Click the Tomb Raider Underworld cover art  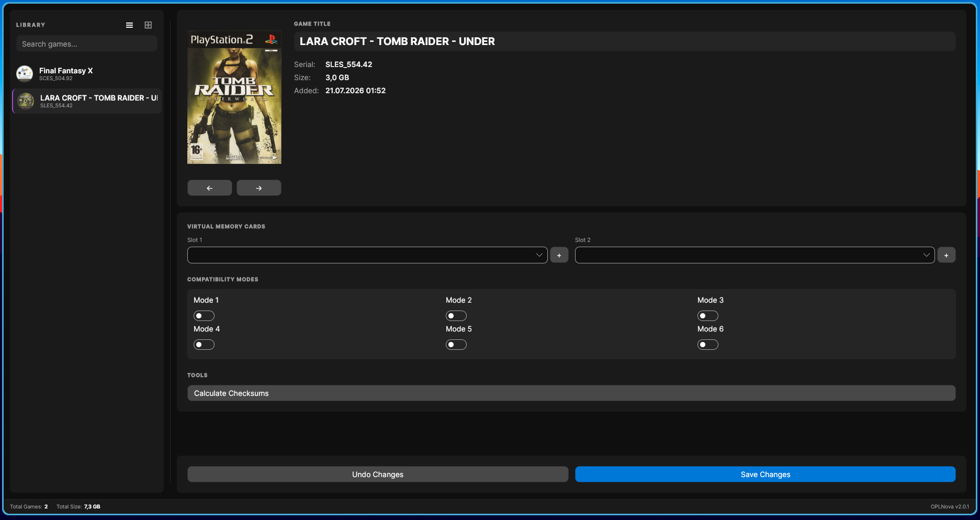(x=234, y=97)
